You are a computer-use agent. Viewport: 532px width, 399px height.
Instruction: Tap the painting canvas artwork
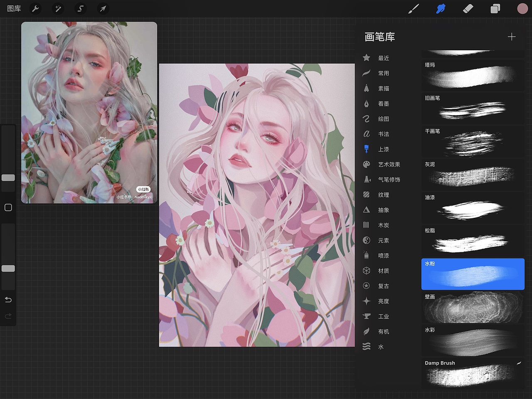[257, 205]
